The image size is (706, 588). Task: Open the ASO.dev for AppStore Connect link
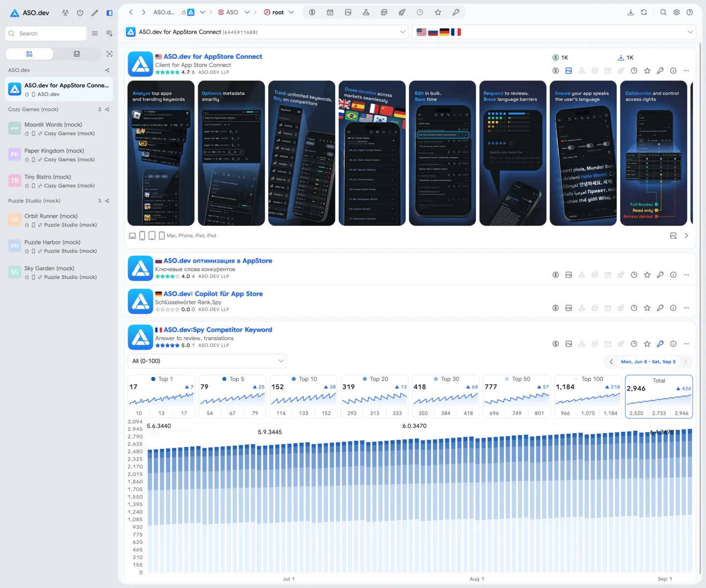[x=213, y=57]
